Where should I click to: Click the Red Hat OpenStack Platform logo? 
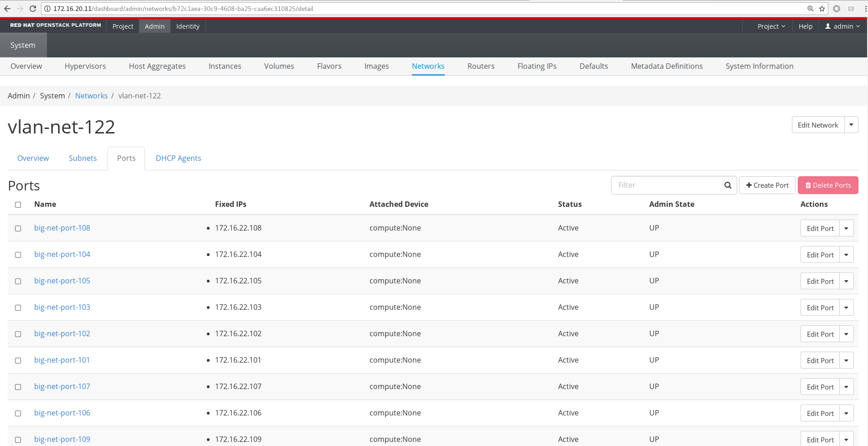[56, 26]
